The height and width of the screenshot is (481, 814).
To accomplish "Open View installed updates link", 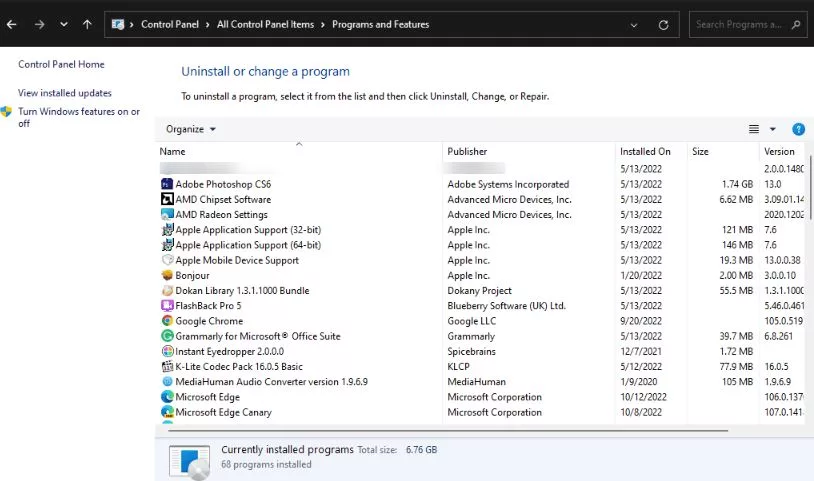I will (65, 93).
